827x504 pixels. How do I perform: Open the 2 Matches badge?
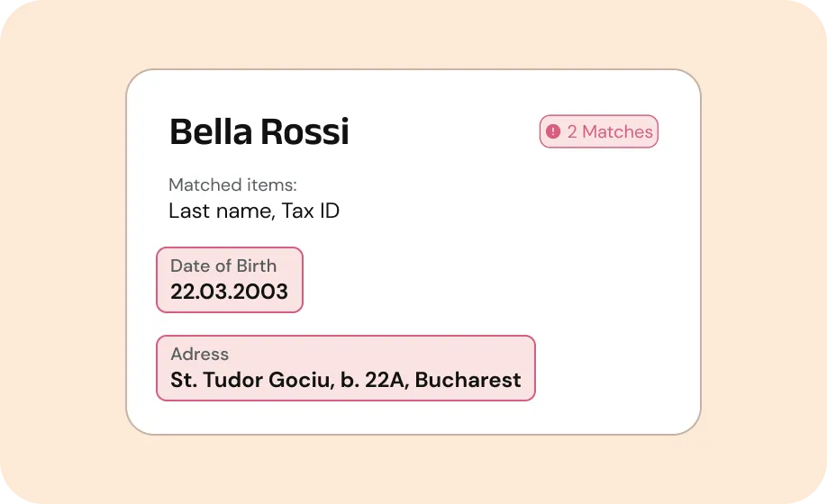[599, 131]
